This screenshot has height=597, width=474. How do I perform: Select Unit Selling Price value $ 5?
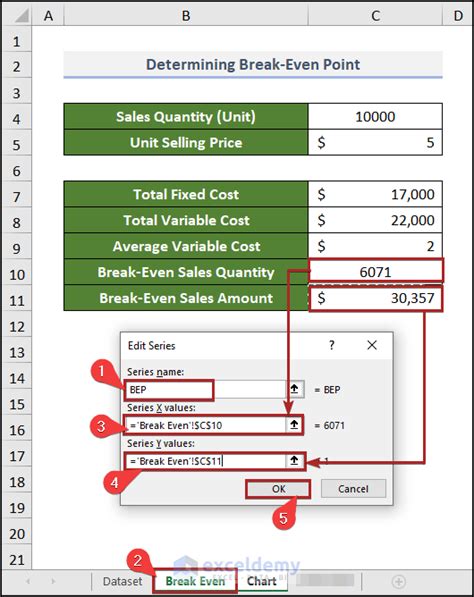click(x=375, y=142)
